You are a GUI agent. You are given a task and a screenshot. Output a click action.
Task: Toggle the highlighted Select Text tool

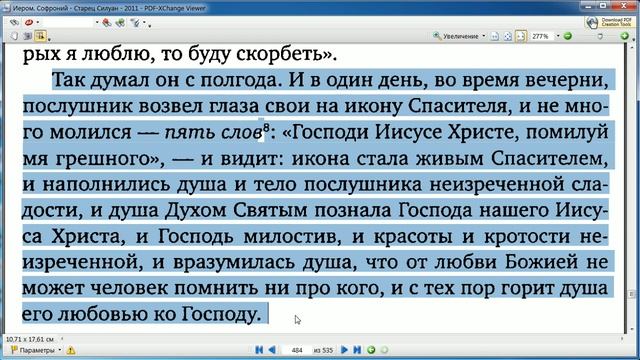pos(40,36)
